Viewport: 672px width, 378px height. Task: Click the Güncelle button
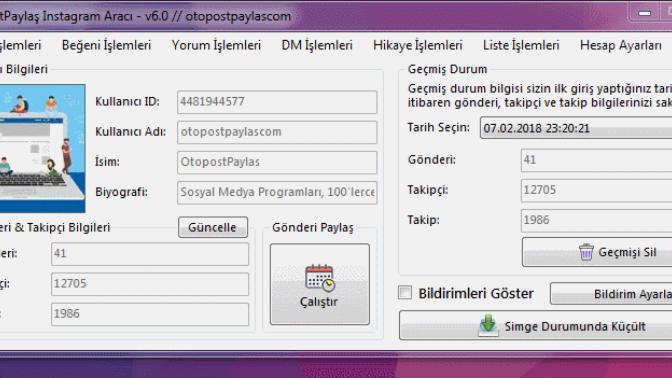pos(213,227)
